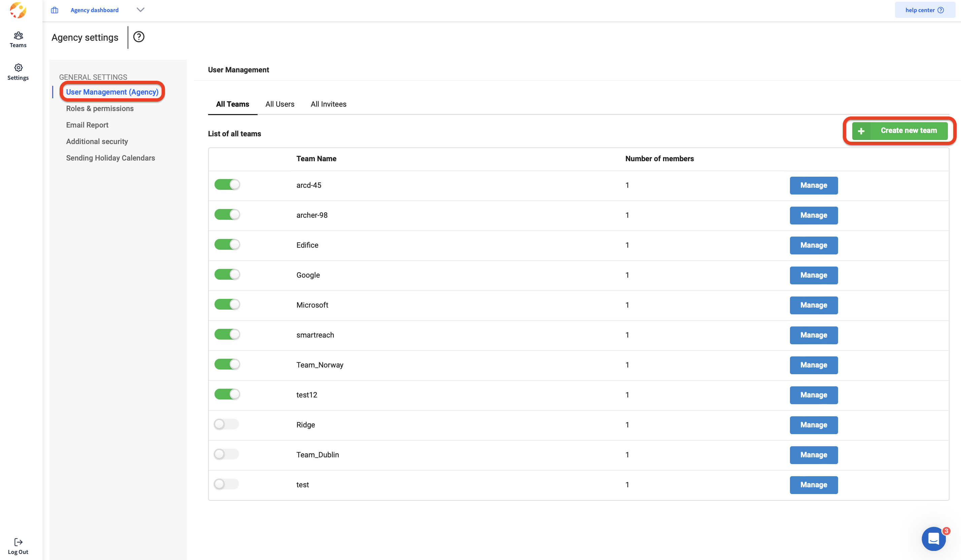Screen dimensions: 961x560
Task: Select Additional security in sidebar
Action: pos(97,141)
